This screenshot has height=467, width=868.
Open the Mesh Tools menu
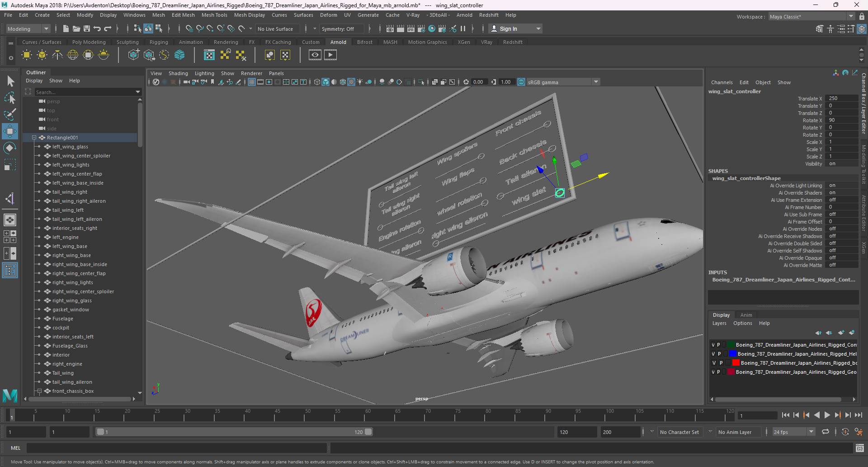[x=214, y=15]
